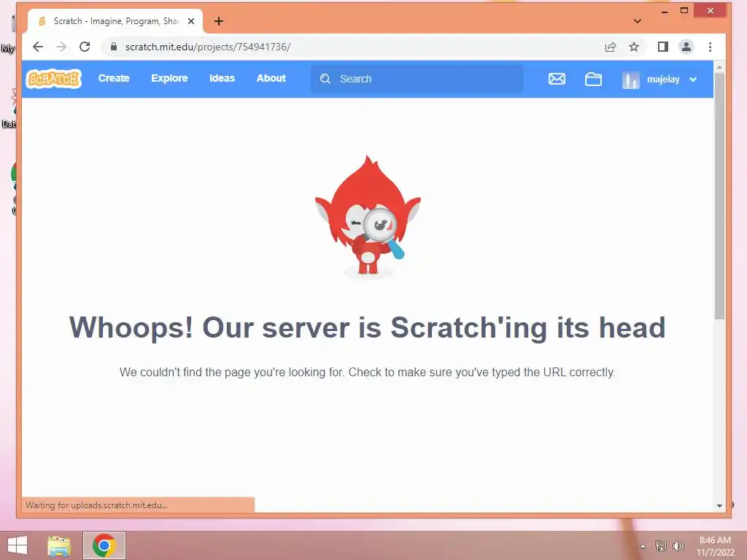Click the scrollbar up arrow

(x=719, y=67)
